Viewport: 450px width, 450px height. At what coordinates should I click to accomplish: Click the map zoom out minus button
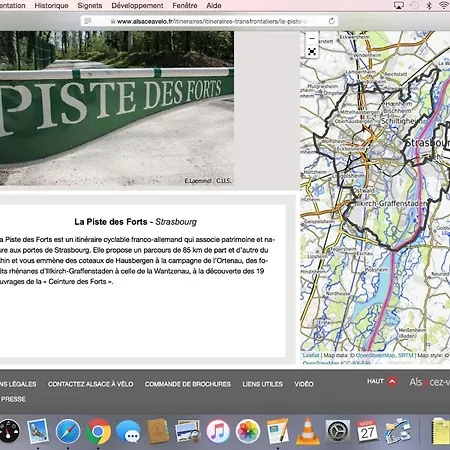(312, 38)
